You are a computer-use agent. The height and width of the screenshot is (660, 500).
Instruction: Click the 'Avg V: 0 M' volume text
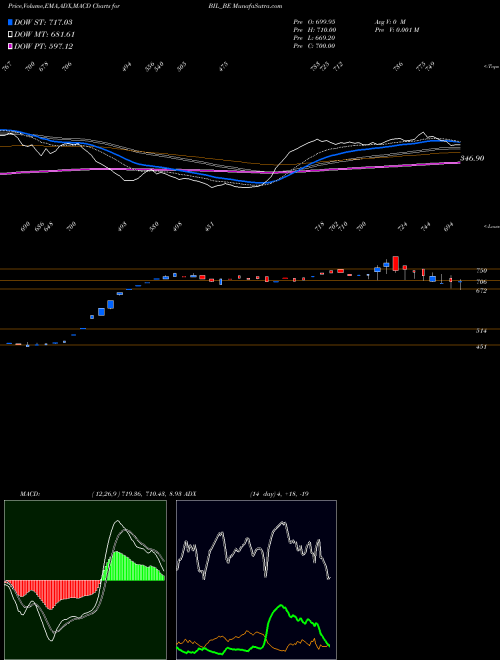point(390,21)
